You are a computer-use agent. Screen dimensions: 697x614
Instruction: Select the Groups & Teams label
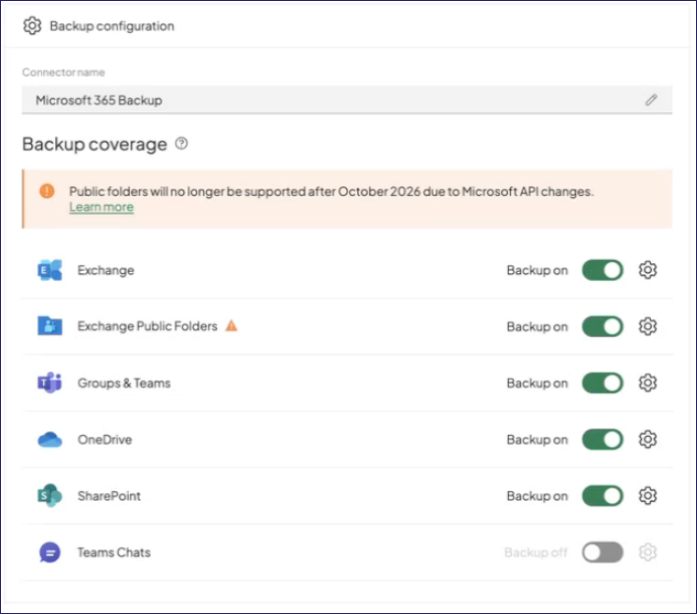point(124,383)
